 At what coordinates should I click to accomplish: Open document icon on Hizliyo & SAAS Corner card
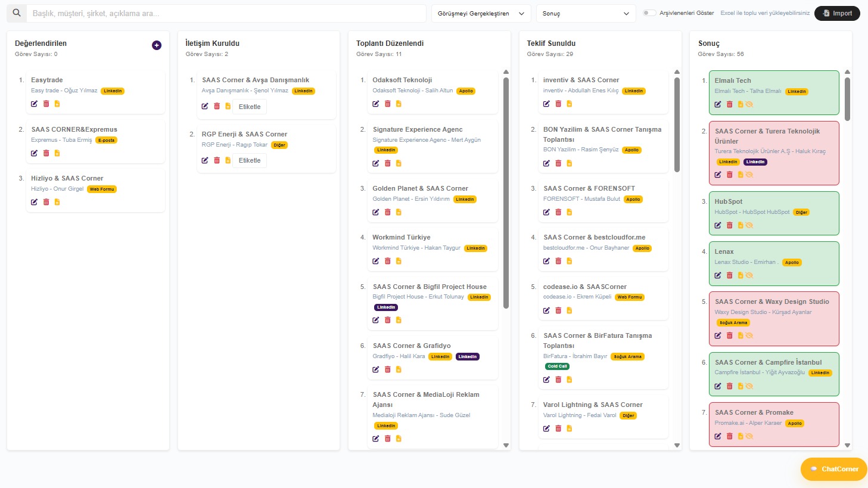point(57,202)
